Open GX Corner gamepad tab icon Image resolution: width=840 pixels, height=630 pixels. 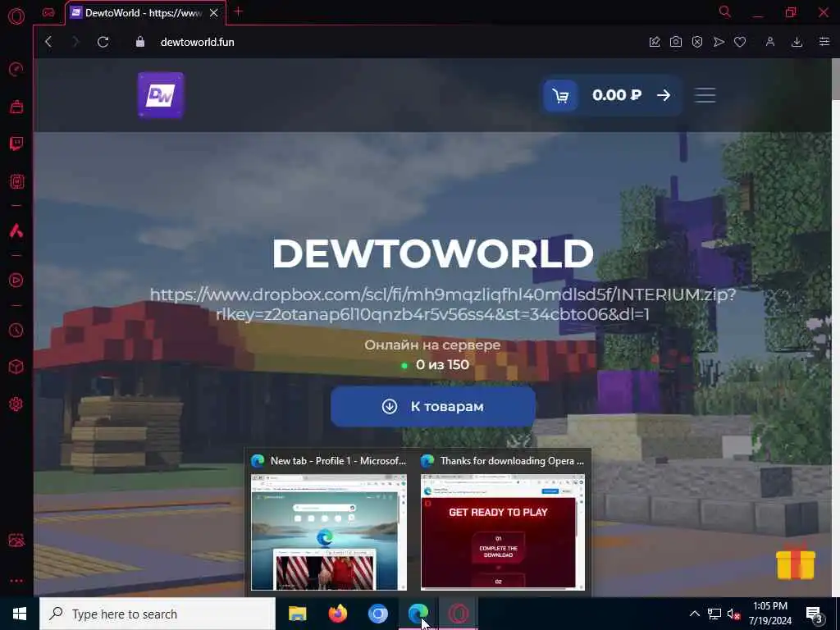tap(48, 12)
